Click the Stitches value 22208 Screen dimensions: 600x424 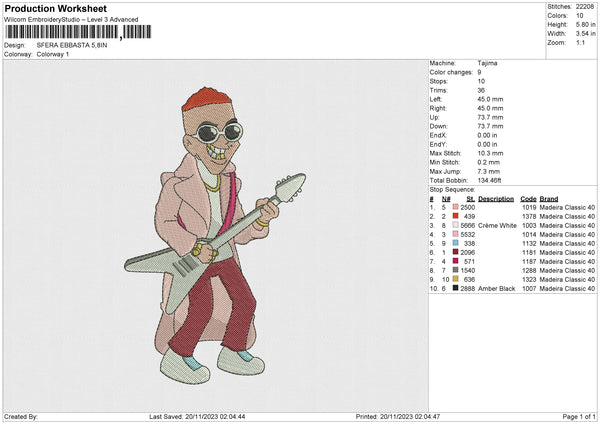click(x=585, y=7)
